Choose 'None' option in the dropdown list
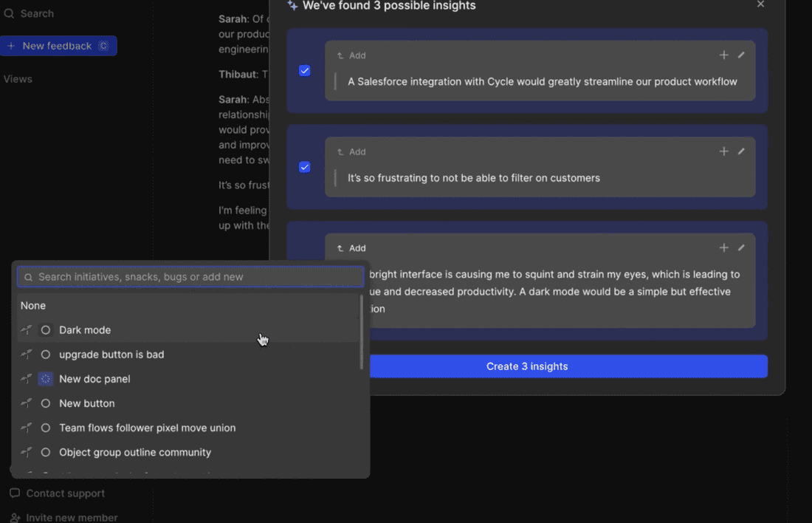Viewport: 812px width, 523px height. tap(33, 306)
